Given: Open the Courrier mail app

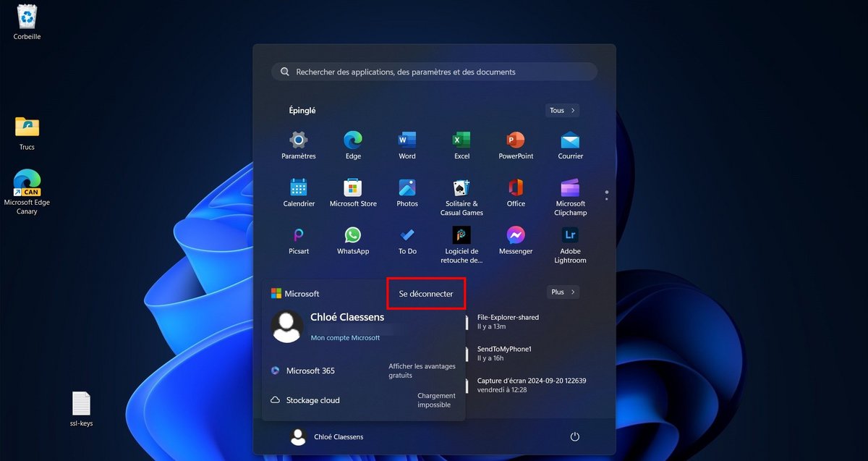Looking at the screenshot, I should pyautogui.click(x=570, y=145).
